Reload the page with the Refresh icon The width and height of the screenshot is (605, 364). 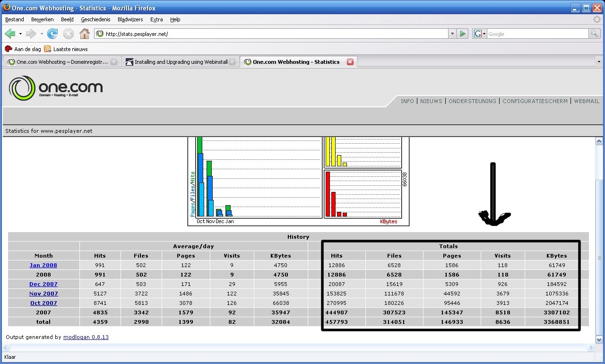point(52,34)
